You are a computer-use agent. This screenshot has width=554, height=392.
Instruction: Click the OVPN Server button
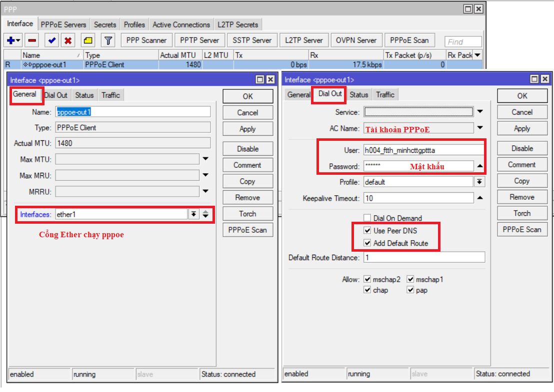click(x=356, y=40)
